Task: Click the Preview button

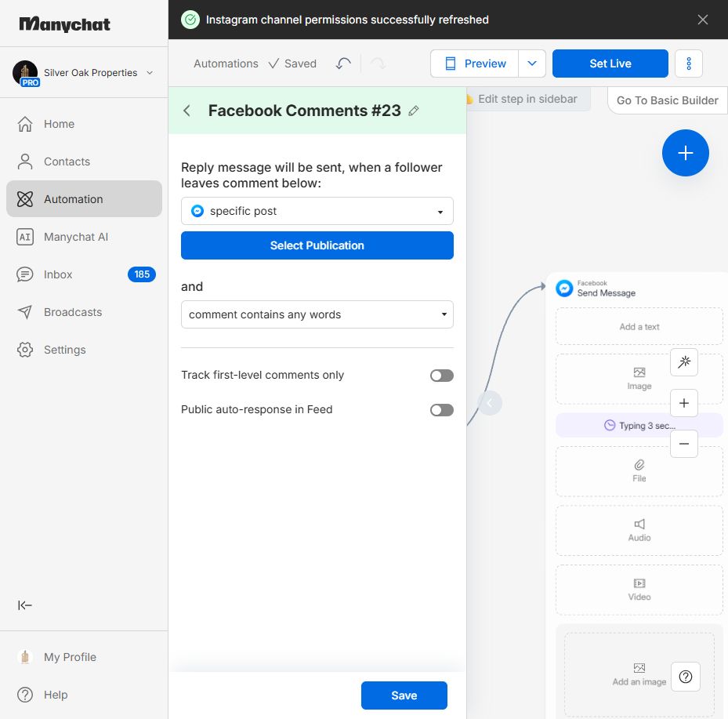Action: coord(475,64)
